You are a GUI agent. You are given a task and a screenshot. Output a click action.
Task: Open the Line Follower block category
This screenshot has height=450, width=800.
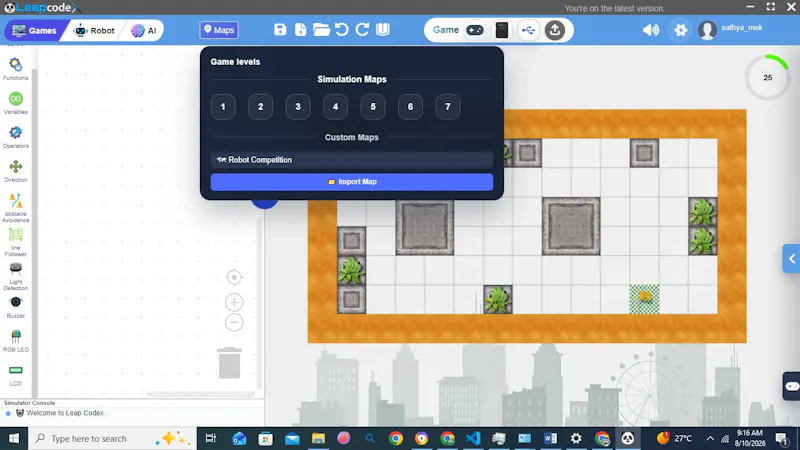pyautogui.click(x=15, y=242)
